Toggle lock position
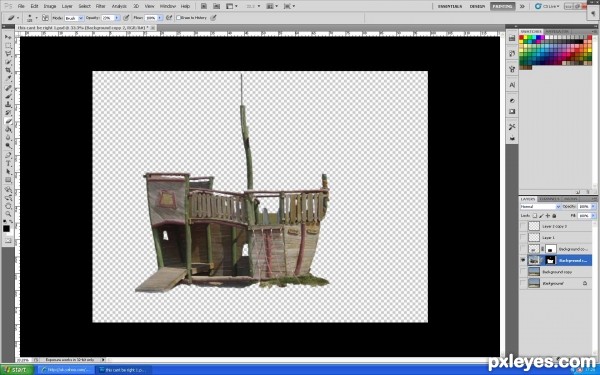600x375 pixels. pyautogui.click(x=548, y=216)
